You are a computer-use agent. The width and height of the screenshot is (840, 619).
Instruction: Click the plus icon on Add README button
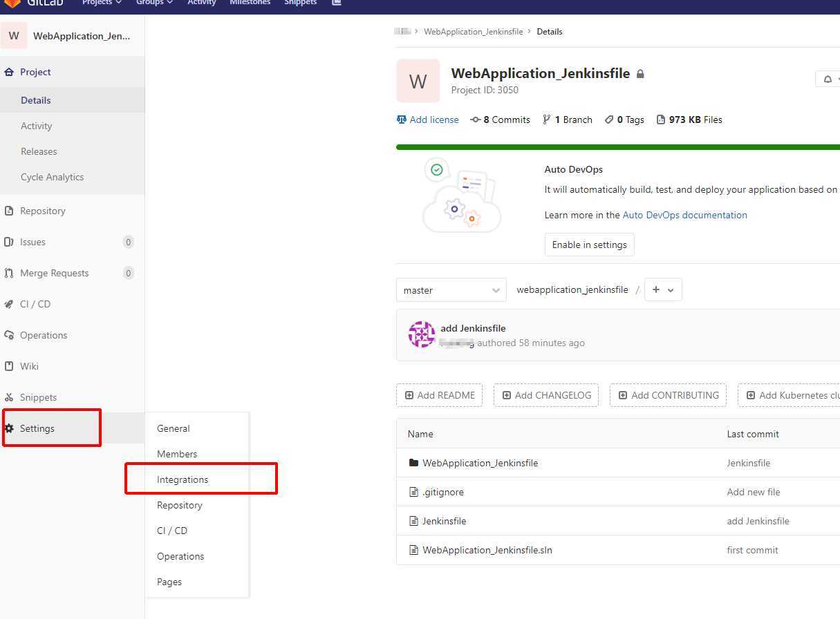pos(409,395)
